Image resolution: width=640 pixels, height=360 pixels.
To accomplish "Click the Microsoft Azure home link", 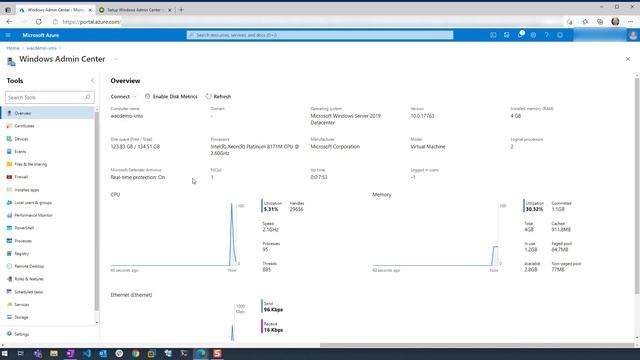I will [41, 35].
